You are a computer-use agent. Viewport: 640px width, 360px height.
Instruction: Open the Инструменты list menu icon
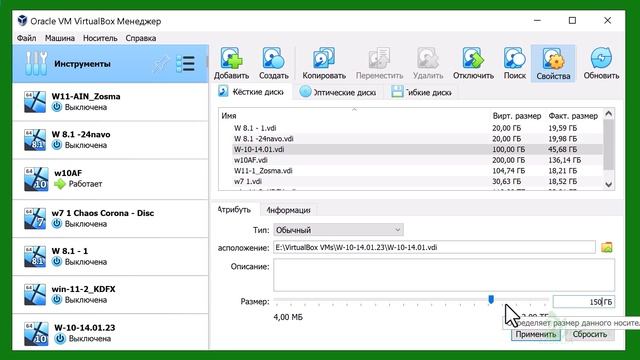185,64
